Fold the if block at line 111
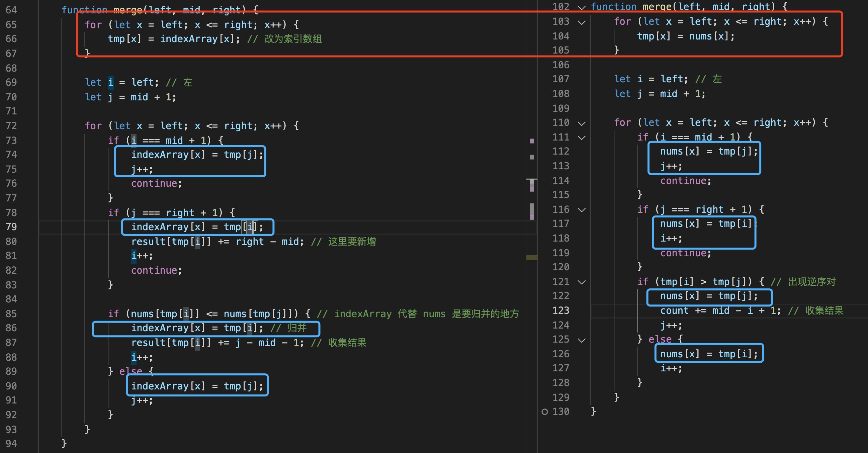 point(582,138)
